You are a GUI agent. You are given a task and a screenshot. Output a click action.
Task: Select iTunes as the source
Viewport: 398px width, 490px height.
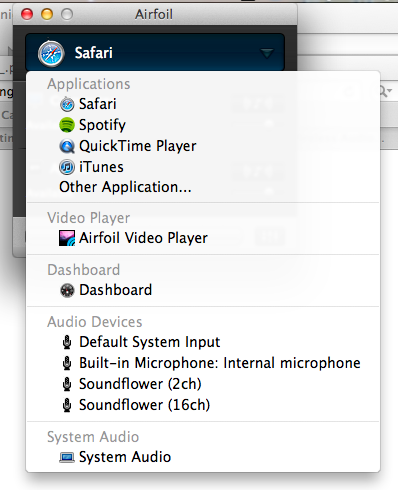point(203,167)
